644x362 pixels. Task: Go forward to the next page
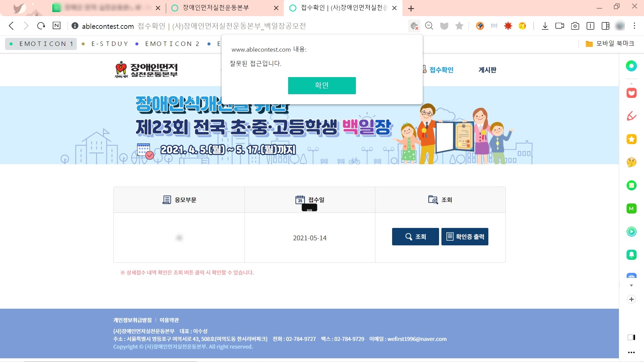coord(26,26)
